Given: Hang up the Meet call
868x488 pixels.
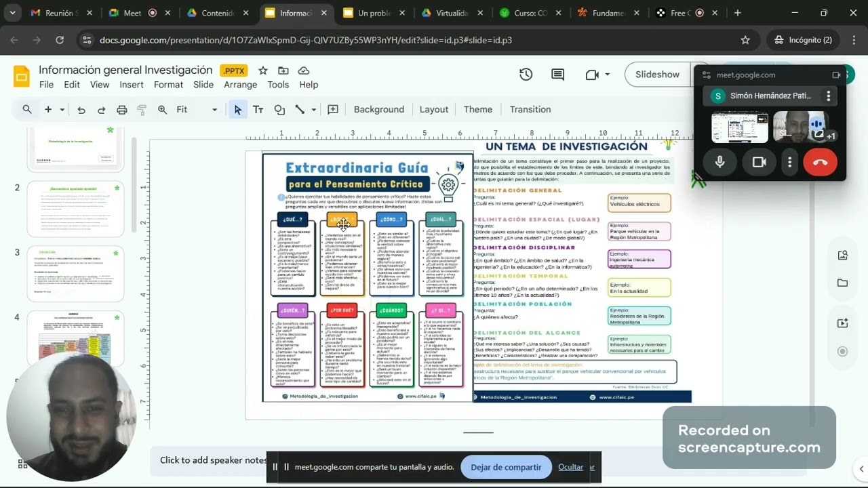Looking at the screenshot, I should tap(820, 162).
